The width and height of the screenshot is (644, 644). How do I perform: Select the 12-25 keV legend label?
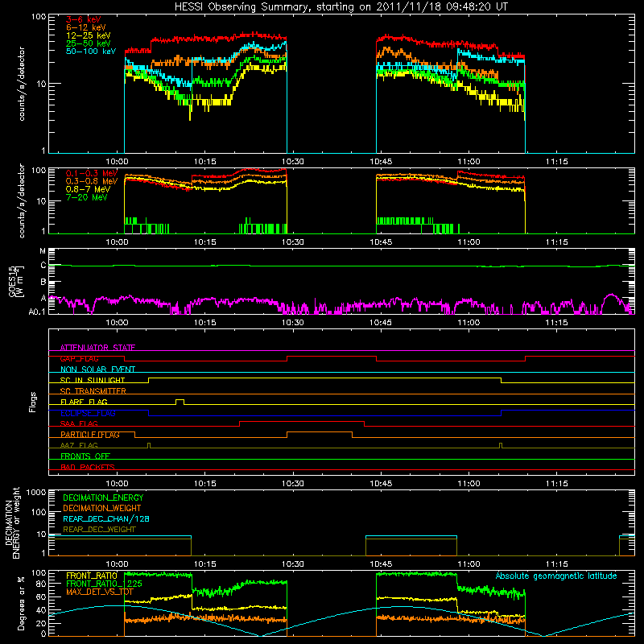(x=89, y=35)
